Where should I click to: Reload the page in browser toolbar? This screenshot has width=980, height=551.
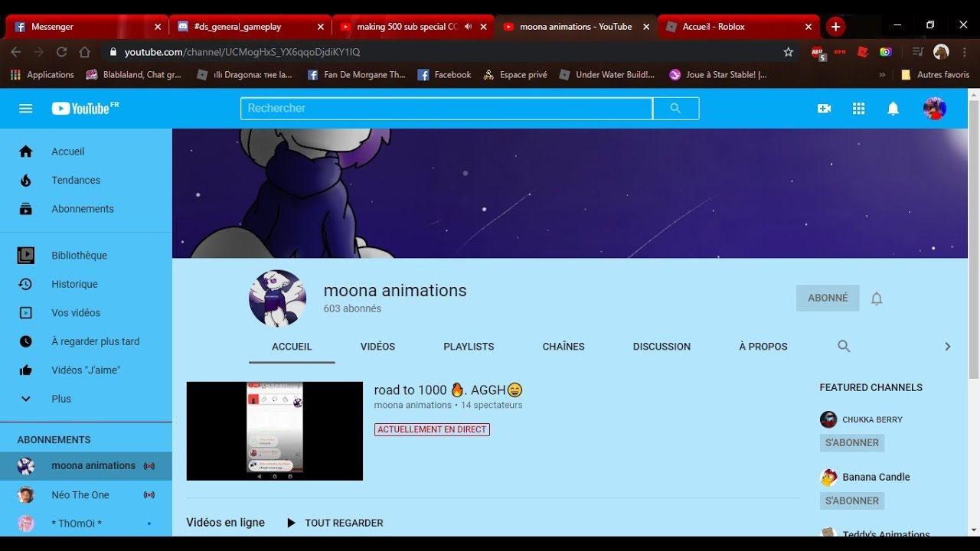coord(62,52)
